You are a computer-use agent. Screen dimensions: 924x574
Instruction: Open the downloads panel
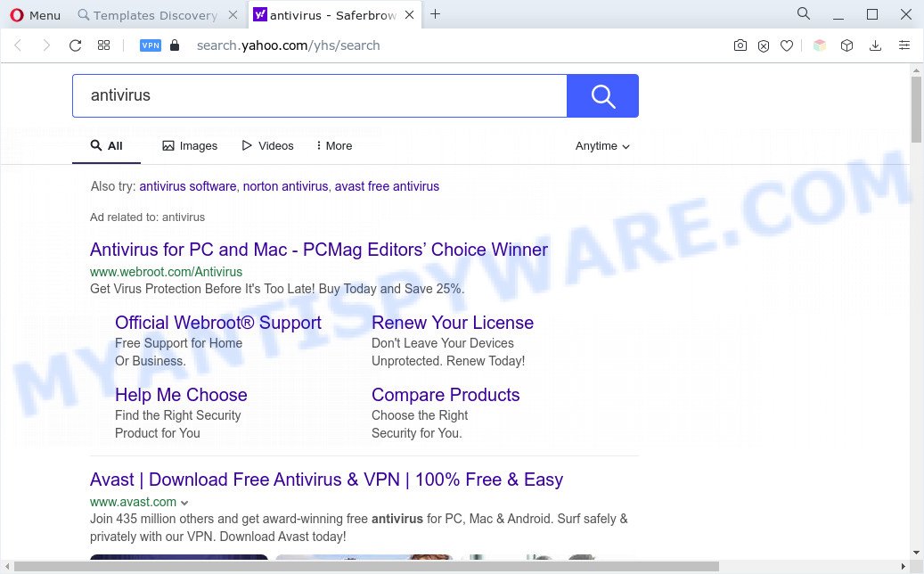[x=875, y=45]
